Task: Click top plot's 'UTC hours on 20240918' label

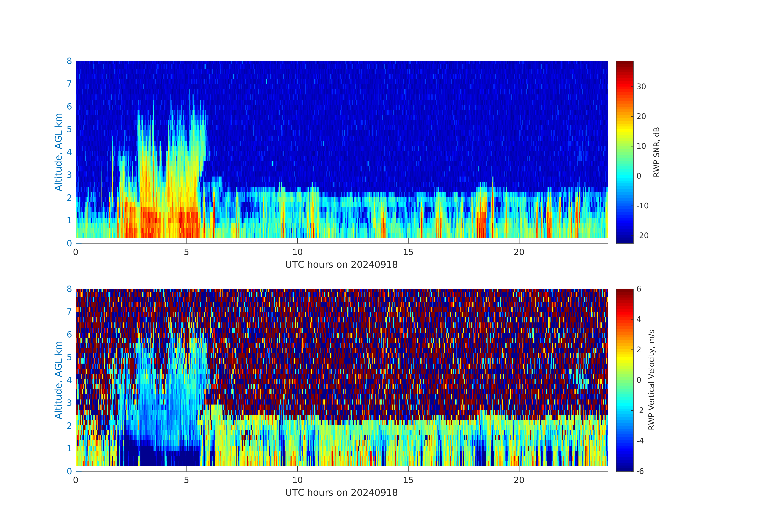Action: pos(341,265)
